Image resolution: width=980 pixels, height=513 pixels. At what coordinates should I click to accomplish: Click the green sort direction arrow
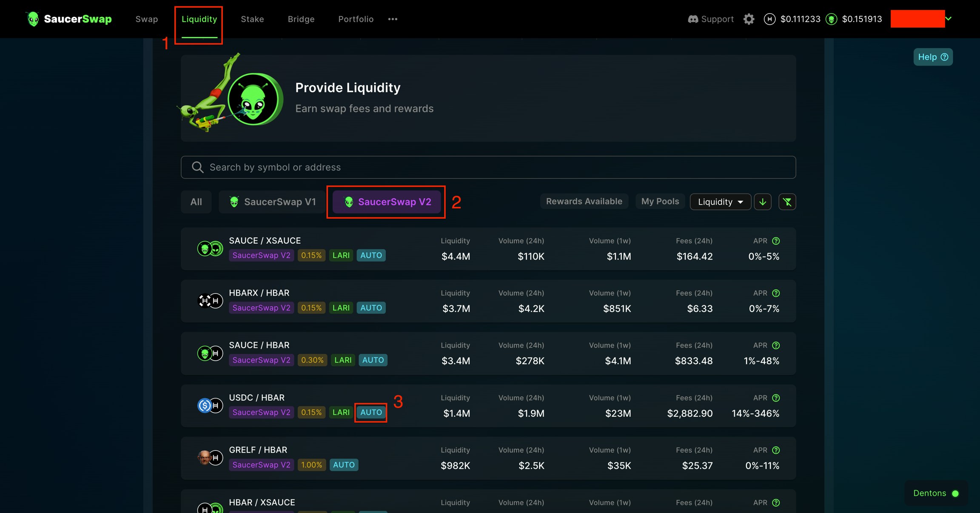[x=763, y=202]
